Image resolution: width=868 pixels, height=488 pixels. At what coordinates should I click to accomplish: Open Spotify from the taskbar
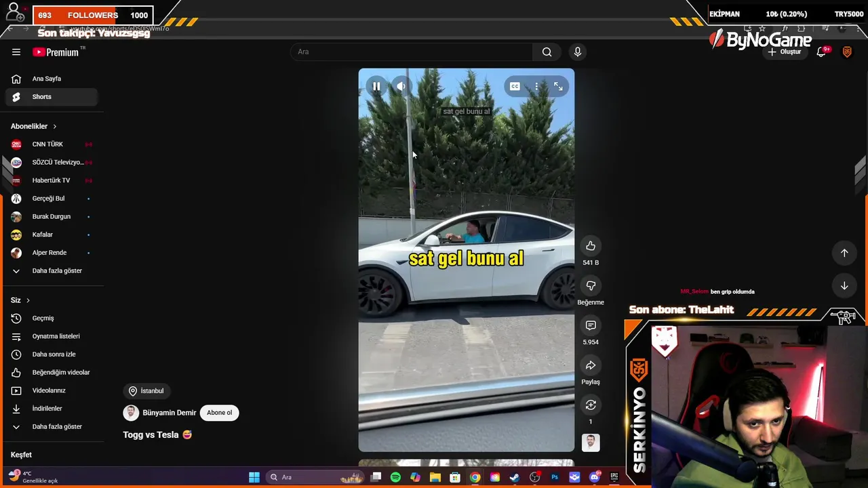pyautogui.click(x=395, y=477)
